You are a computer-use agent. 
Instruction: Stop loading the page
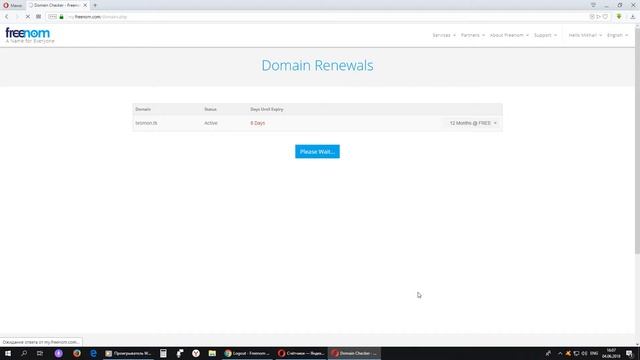pyautogui.click(x=27, y=17)
